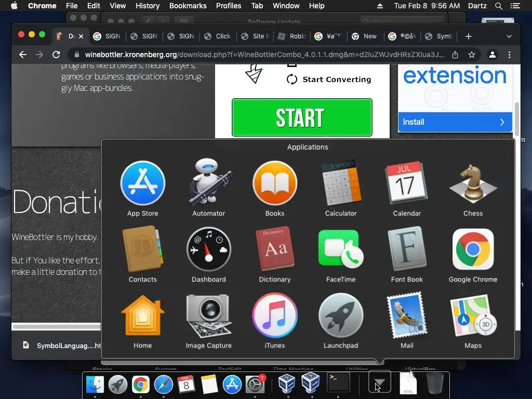Click the downward stack icon in Dock
The image size is (532, 399).
pyautogui.click(x=380, y=382)
